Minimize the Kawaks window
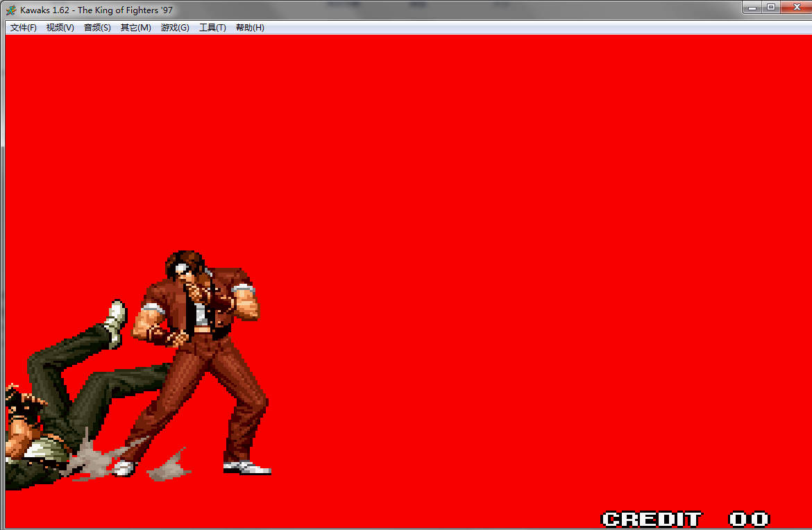Screen dimensions: 812x530 coord(752,7)
